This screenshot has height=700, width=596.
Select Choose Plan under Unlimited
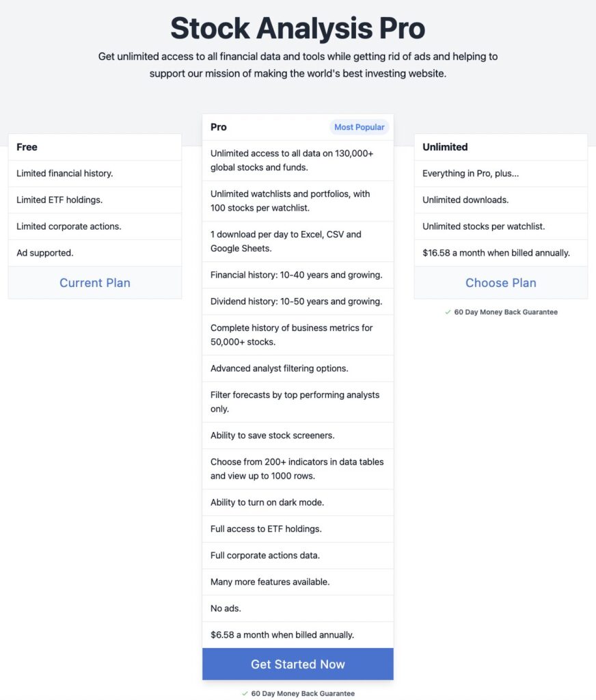pos(500,282)
